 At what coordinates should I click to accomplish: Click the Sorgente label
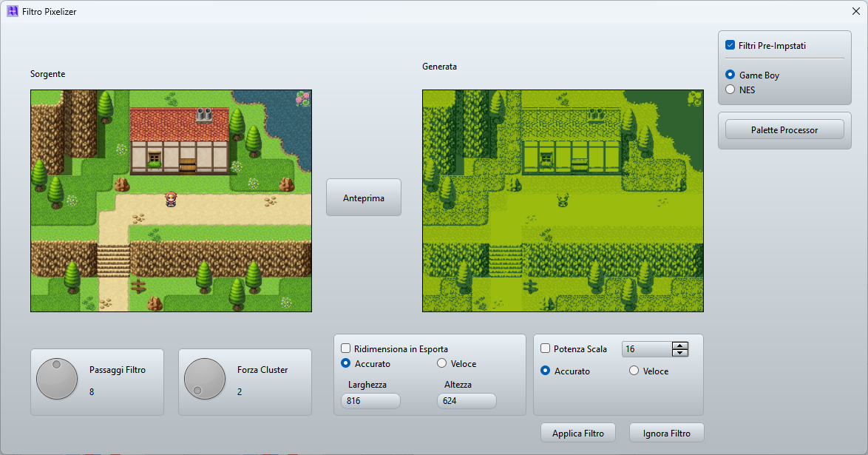click(x=47, y=74)
